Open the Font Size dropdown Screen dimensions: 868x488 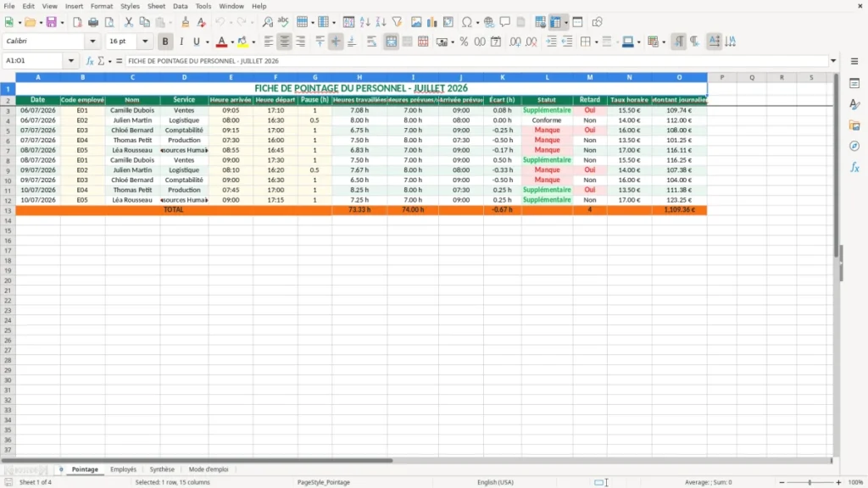coord(145,41)
